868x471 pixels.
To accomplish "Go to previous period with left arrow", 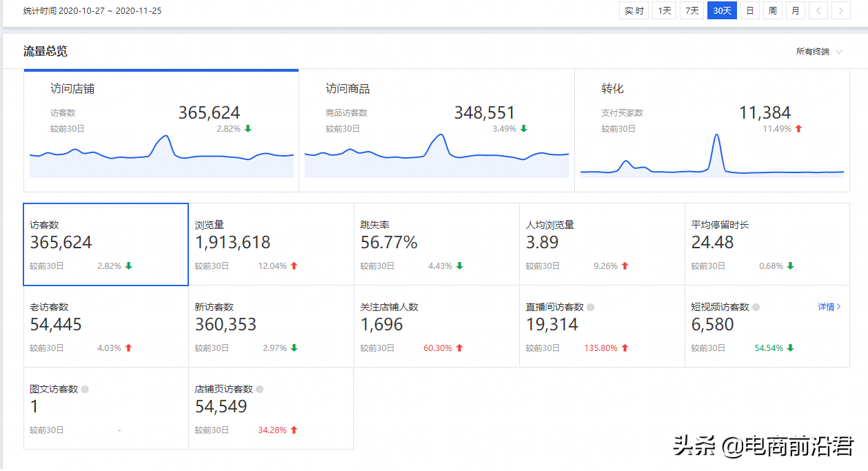I will pyautogui.click(x=818, y=11).
